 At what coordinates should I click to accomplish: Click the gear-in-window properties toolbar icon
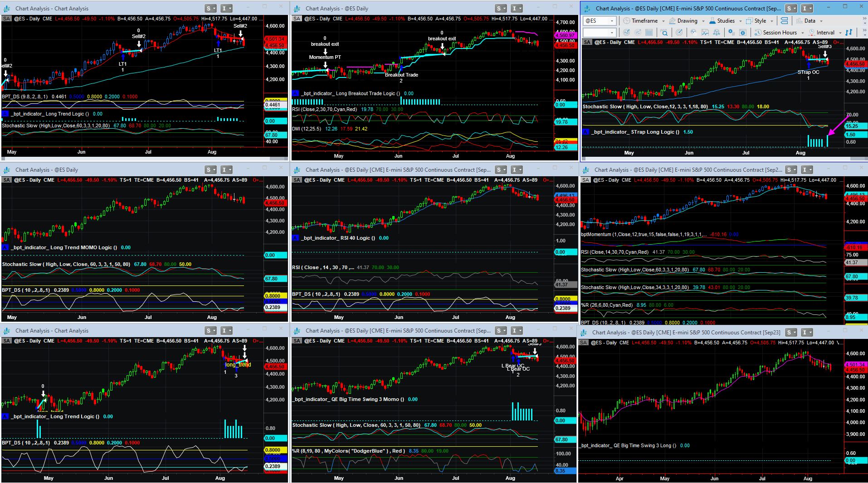pos(742,33)
